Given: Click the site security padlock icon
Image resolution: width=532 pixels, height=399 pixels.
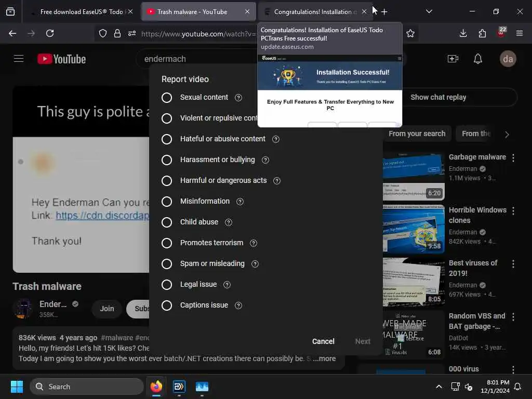Looking at the screenshot, I should click(x=117, y=33).
